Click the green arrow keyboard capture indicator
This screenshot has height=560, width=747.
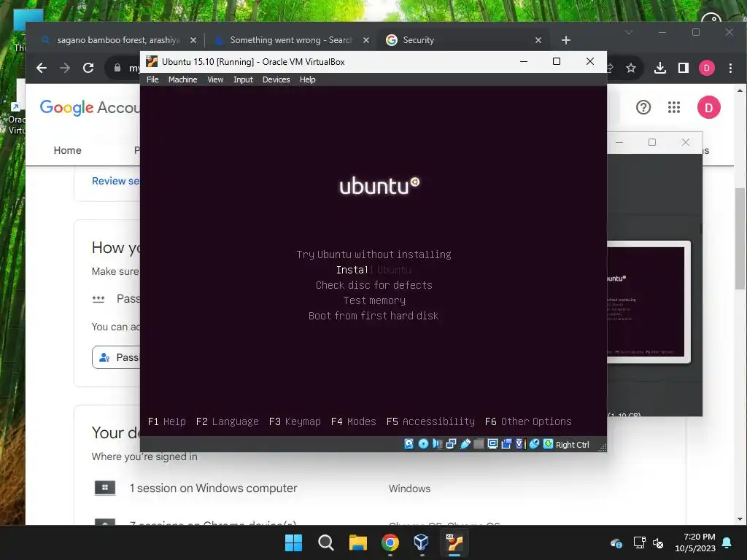tap(549, 444)
